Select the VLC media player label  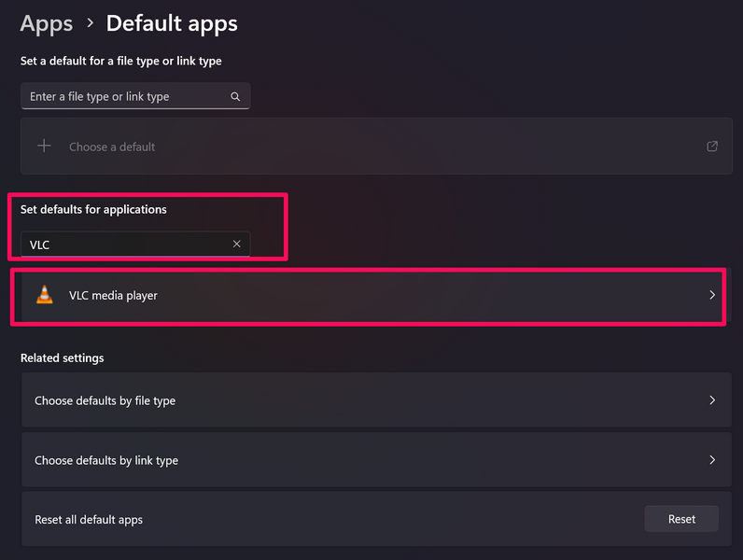[x=113, y=296]
